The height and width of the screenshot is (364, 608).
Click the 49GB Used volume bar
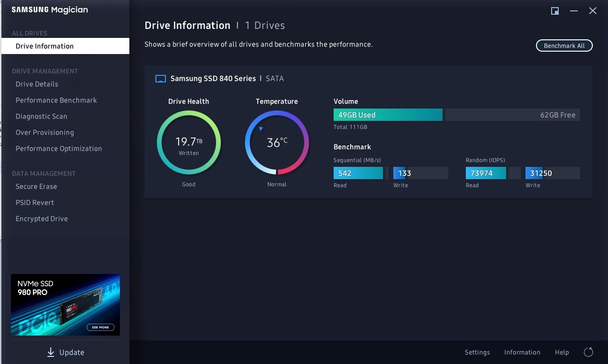point(388,115)
